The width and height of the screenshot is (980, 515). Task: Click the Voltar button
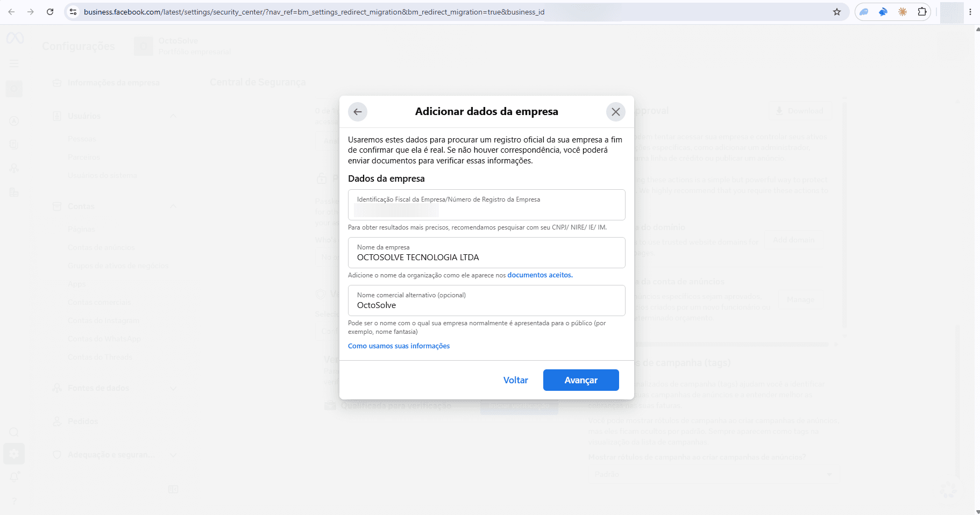515,380
